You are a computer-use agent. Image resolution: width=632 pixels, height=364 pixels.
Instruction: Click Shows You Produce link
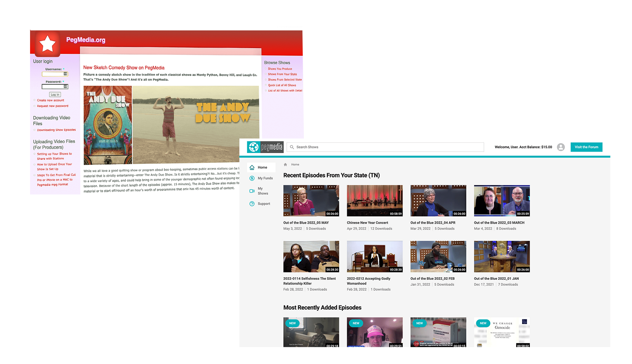pyautogui.click(x=280, y=69)
